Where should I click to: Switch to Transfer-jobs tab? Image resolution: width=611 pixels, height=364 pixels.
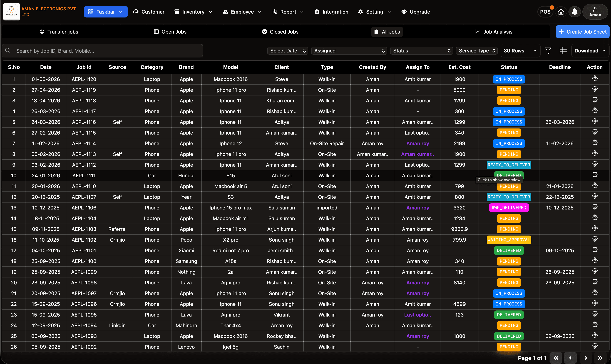pyautogui.click(x=59, y=32)
